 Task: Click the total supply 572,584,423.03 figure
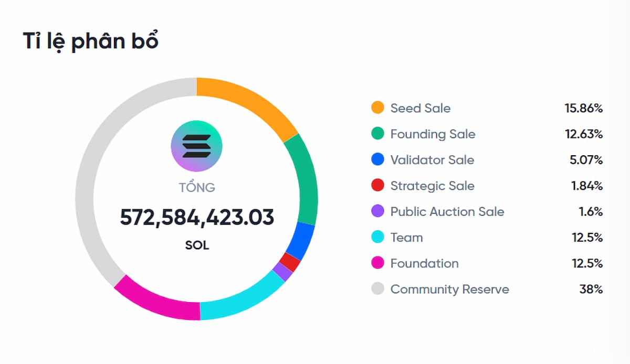click(197, 217)
